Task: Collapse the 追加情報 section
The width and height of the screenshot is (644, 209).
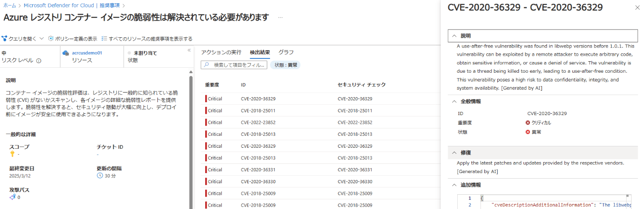Action: pos(454,185)
